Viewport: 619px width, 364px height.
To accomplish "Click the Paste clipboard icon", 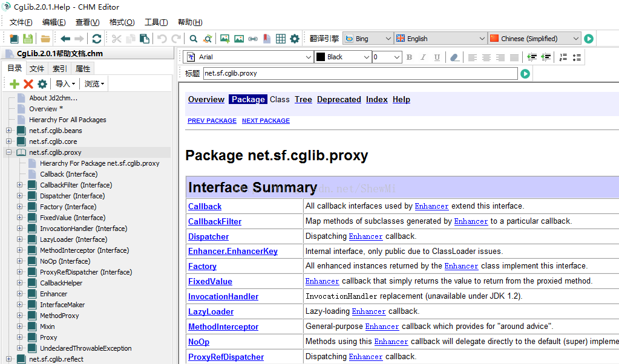I will (144, 39).
